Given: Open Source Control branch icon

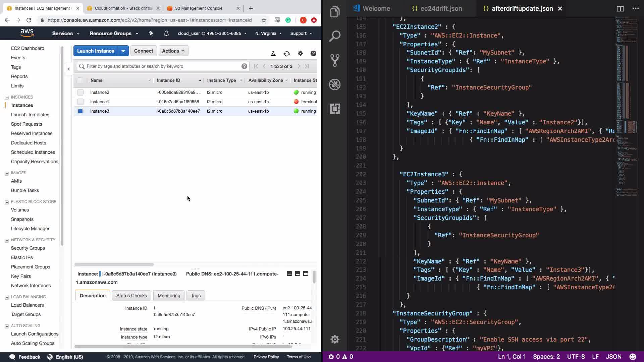Looking at the screenshot, I should [335, 60].
